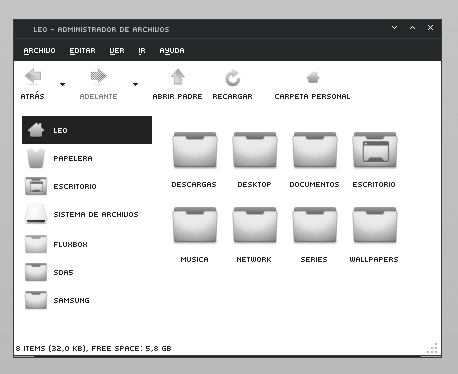The image size is (458, 374).
Task: Click the Recargar reload icon
Action: [x=232, y=78]
